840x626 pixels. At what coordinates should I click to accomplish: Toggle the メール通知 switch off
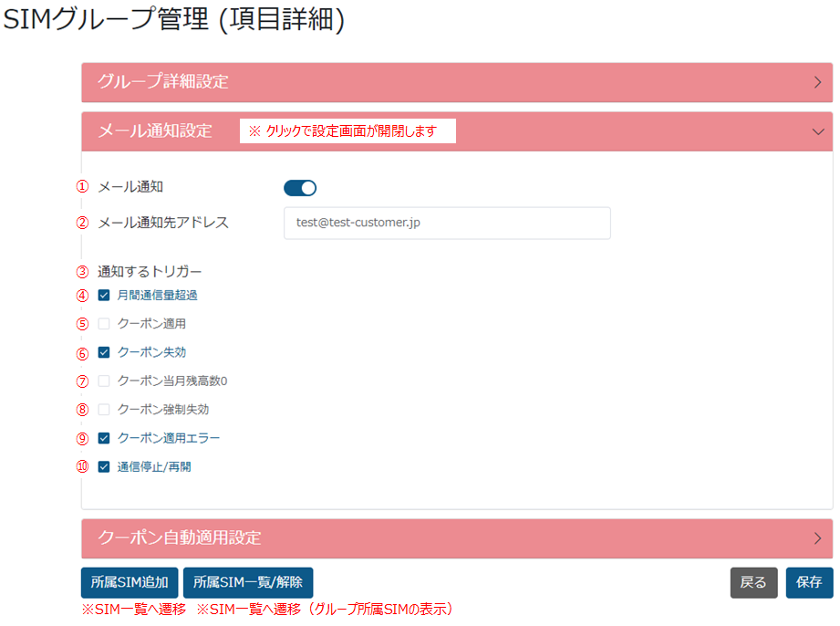click(x=300, y=188)
